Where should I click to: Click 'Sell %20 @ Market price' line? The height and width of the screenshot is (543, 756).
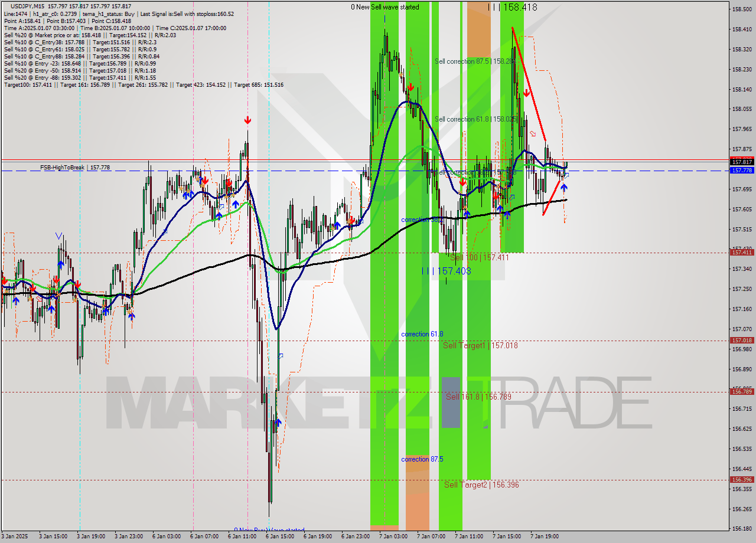click(x=89, y=35)
